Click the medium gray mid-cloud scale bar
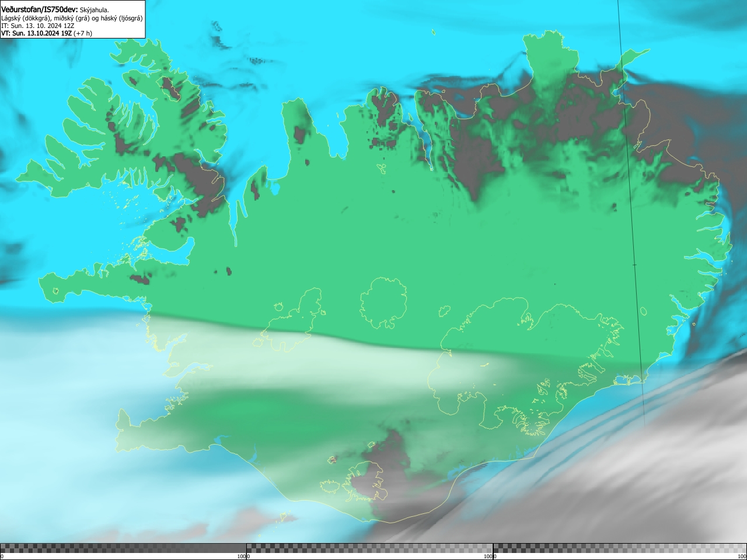 369,548
